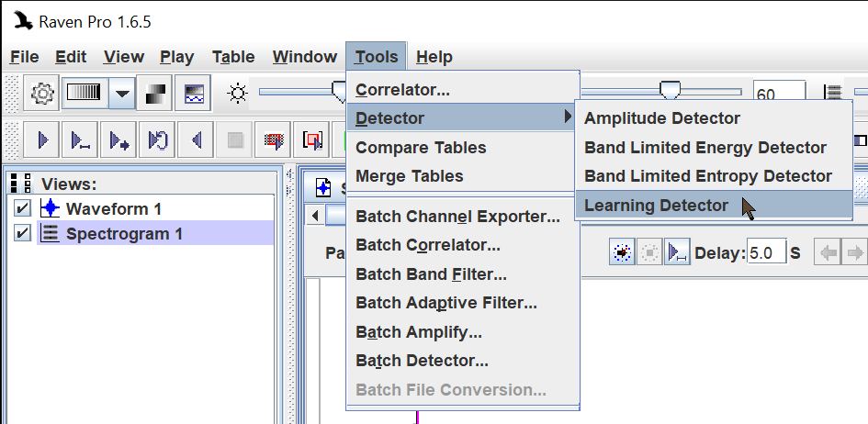
Task: Uncheck the Spectrogram 1 view checkbox
Action: pyautogui.click(x=22, y=233)
